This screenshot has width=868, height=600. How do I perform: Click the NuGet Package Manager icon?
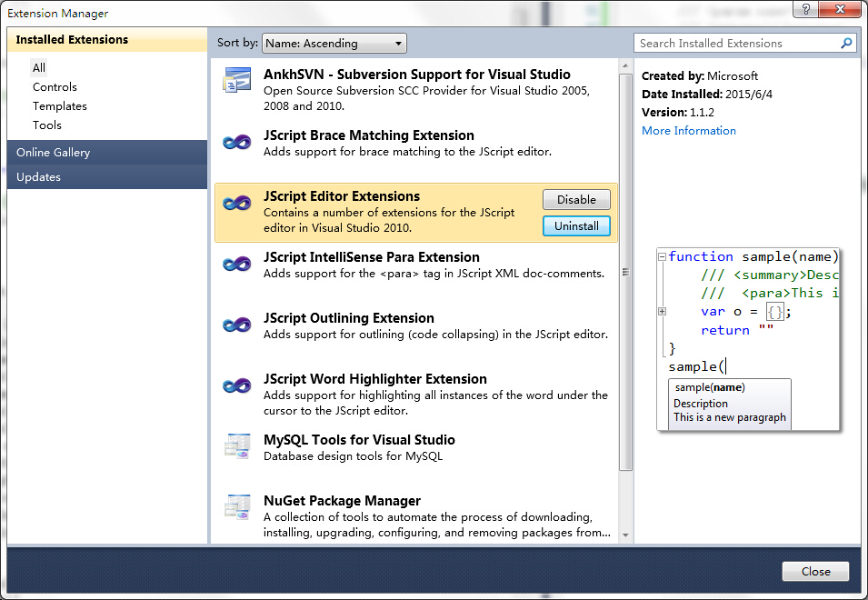[x=237, y=507]
